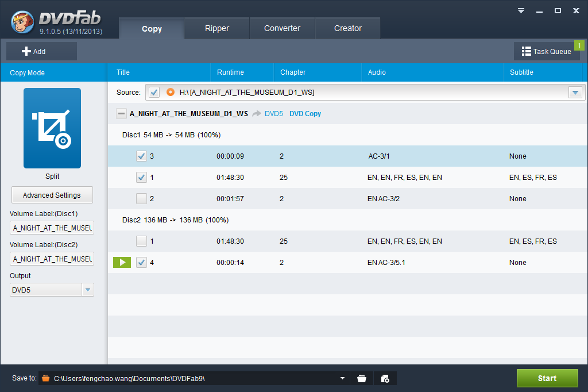Click the title bar dropdown menu arrow
Screen dimensions: 588x392
tap(521, 10)
